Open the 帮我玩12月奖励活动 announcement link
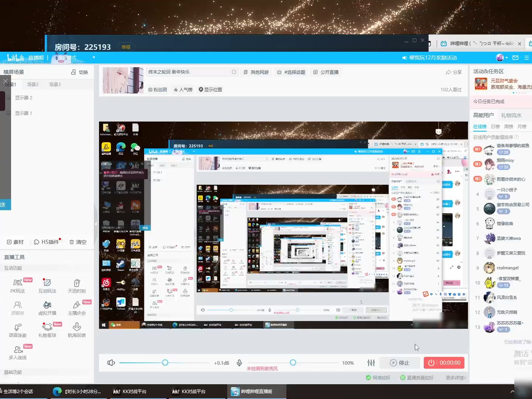The image size is (532, 399). coord(429,58)
